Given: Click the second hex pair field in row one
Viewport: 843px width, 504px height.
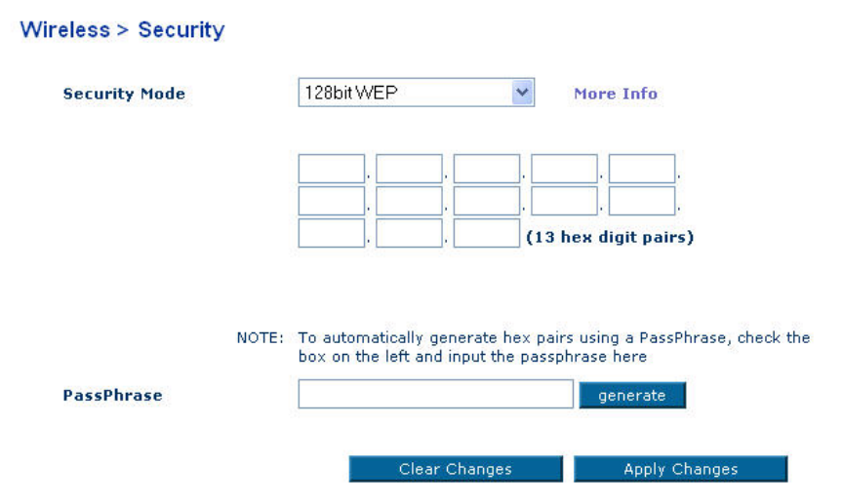Looking at the screenshot, I should pos(409,169).
